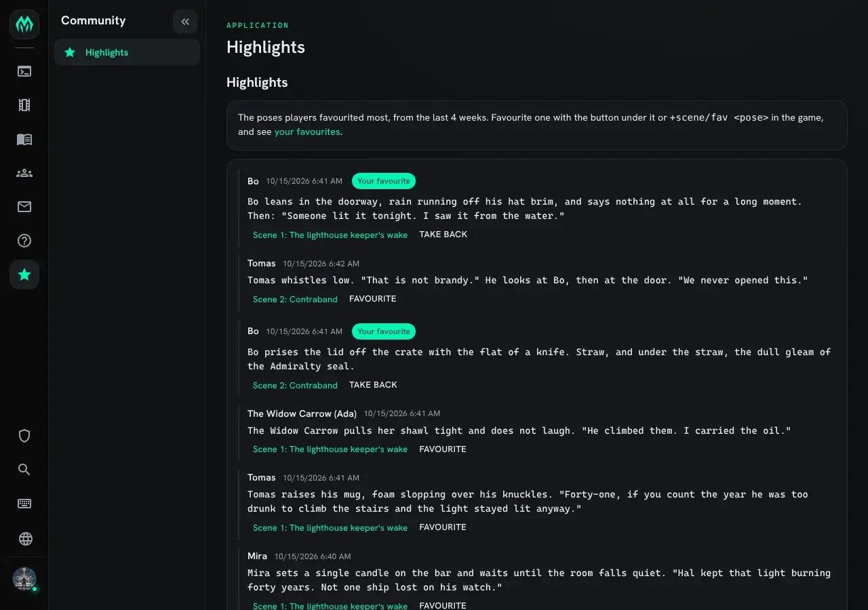Screen dimensions: 868x610
Task: Click the globe icon in the rail
Action: 24,539
